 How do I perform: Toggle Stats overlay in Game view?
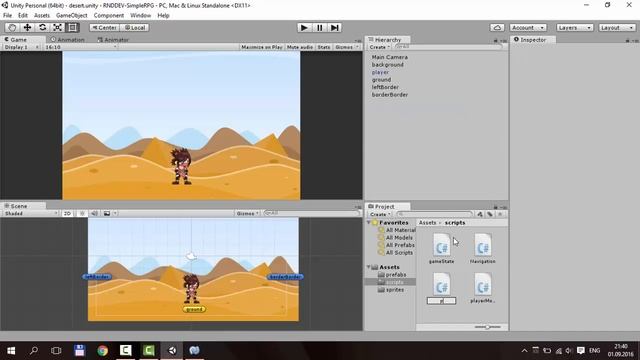(x=324, y=47)
